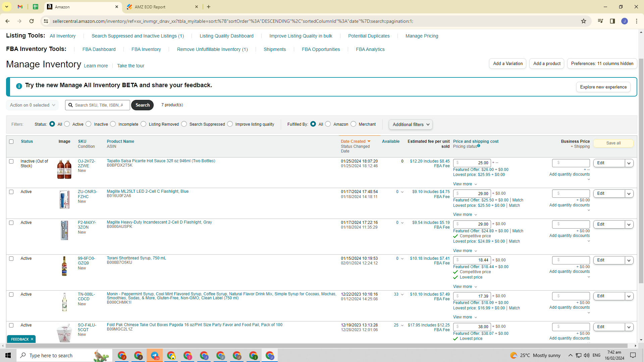Close the FEEDBACK badge
This screenshot has width=644, height=362.
click(32, 339)
